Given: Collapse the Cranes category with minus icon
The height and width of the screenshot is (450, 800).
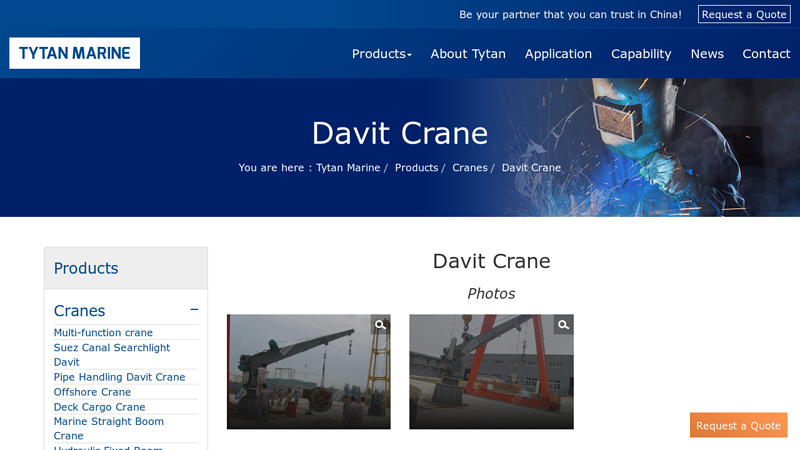Looking at the screenshot, I should point(194,310).
